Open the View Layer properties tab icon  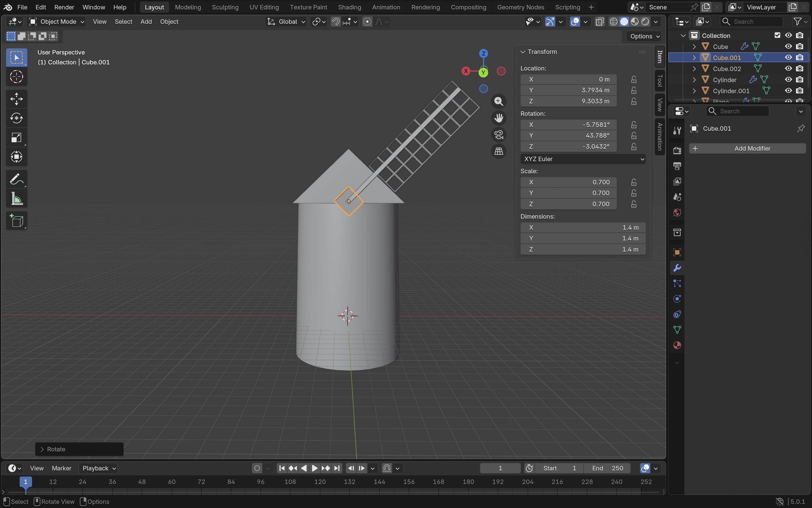(x=677, y=182)
